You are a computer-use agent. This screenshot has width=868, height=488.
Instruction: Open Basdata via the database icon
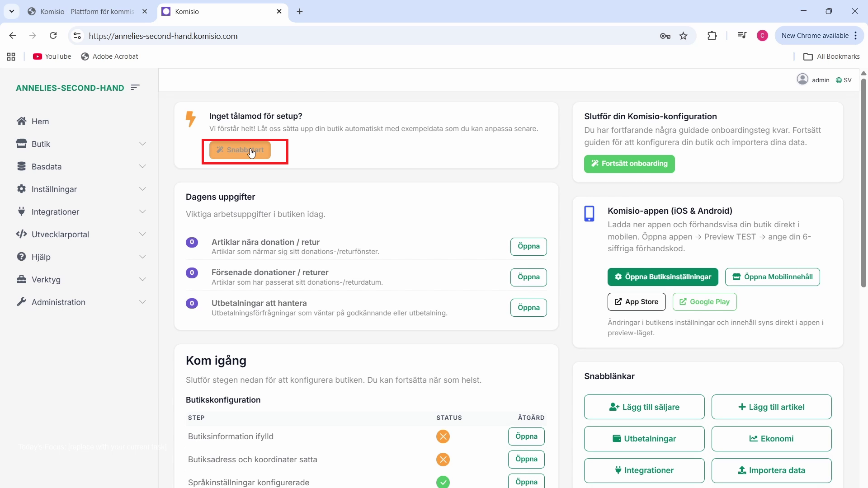(x=21, y=166)
